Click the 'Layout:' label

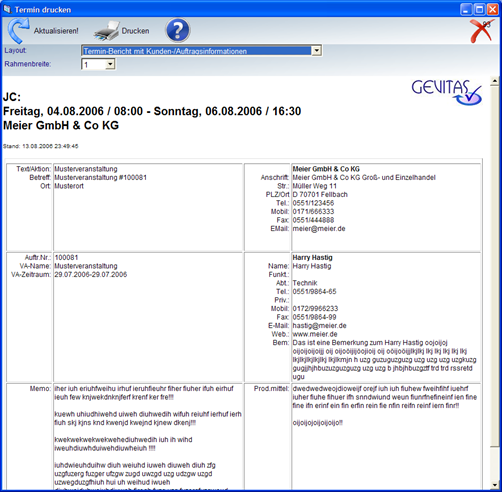(15, 50)
